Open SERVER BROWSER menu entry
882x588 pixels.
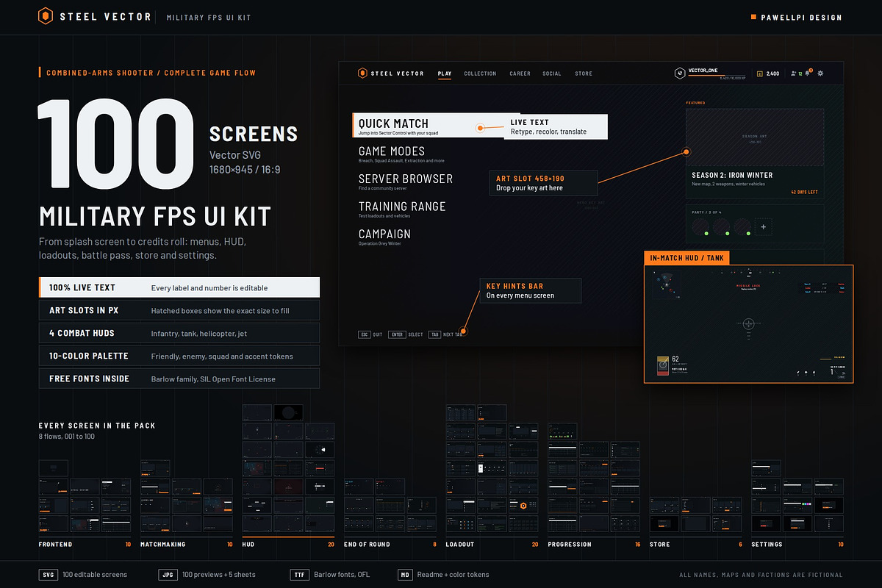tap(406, 179)
